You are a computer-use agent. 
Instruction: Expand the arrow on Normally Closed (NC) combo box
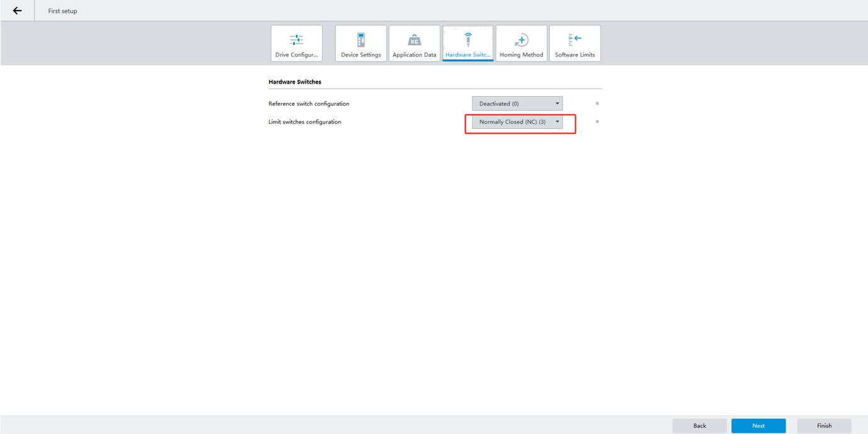click(x=557, y=122)
